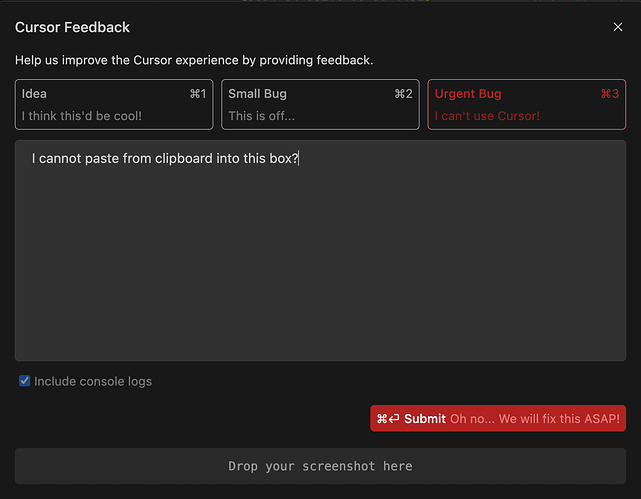The image size is (641, 499).
Task: Submit the urgent bug feedback
Action: click(x=498, y=418)
